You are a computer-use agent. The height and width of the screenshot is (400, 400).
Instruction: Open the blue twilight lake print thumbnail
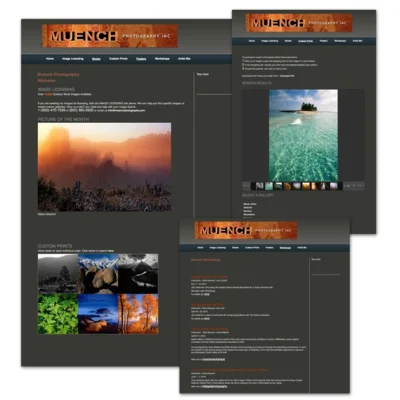pyautogui.click(x=98, y=314)
